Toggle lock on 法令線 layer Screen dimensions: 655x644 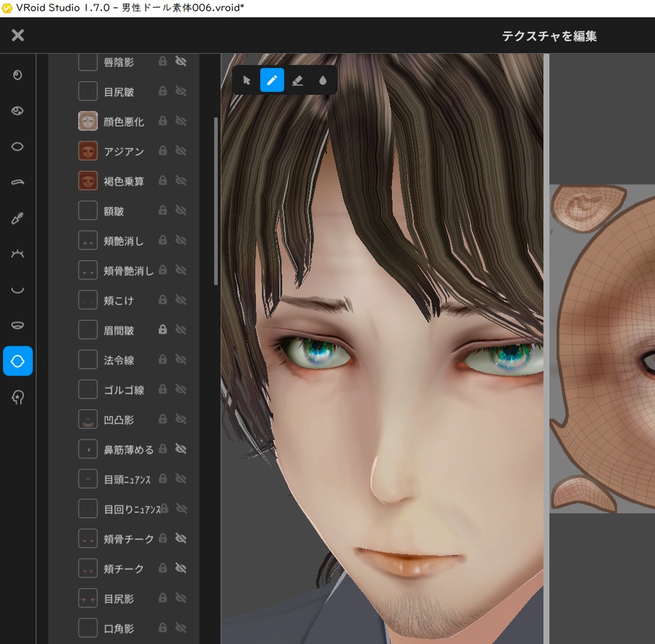click(x=163, y=359)
